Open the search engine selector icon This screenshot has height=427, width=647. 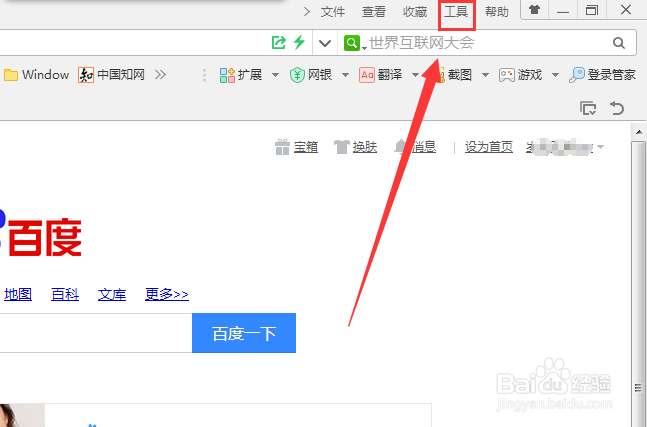click(352, 42)
